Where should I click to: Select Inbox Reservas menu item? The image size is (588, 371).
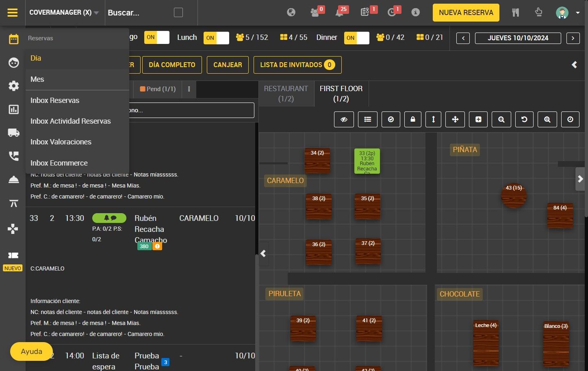tap(55, 100)
